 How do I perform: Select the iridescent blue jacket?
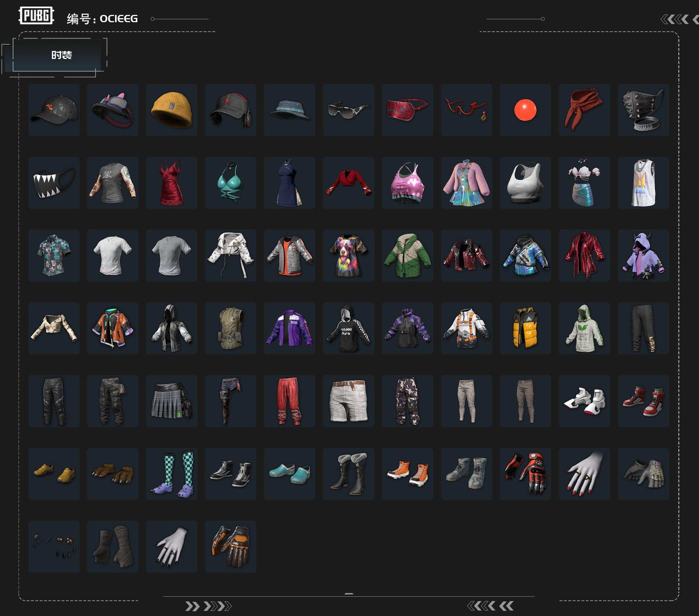(x=525, y=255)
